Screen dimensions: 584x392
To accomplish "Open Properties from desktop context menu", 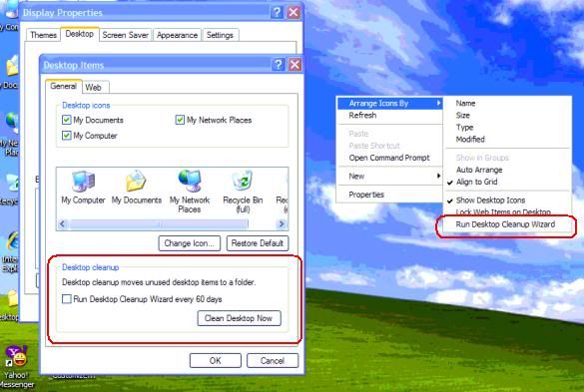I will coord(389,195).
